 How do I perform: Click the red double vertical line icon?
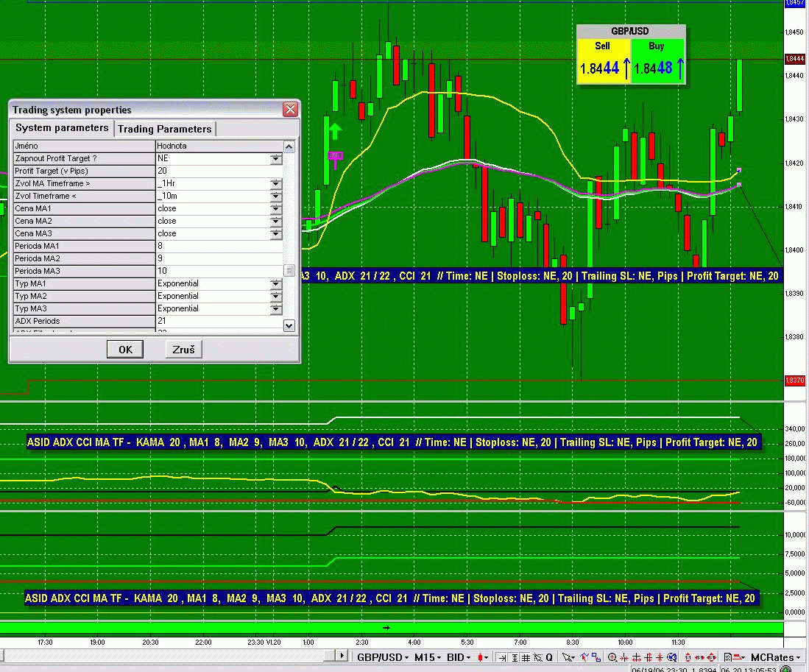coord(648,657)
